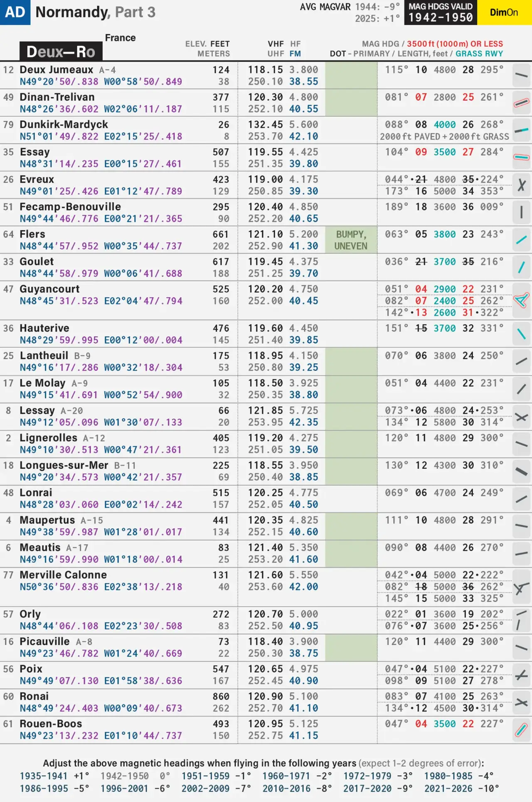Screen dimensions: 532x802
Task: Click the Flers BUMPY, UNEVEN green cell
Action: [x=351, y=240]
